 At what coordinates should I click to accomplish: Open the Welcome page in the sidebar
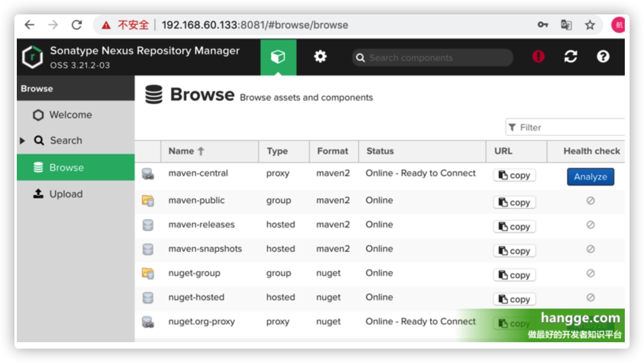[76, 115]
